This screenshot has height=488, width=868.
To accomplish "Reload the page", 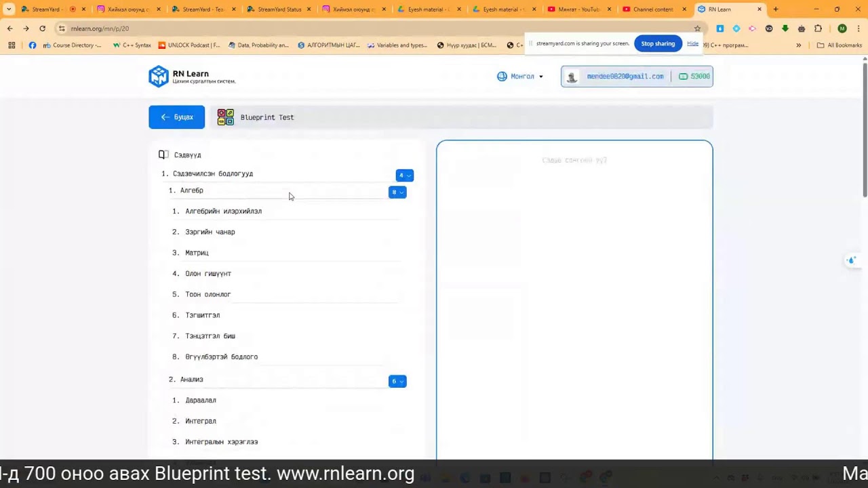I will tap(42, 28).
